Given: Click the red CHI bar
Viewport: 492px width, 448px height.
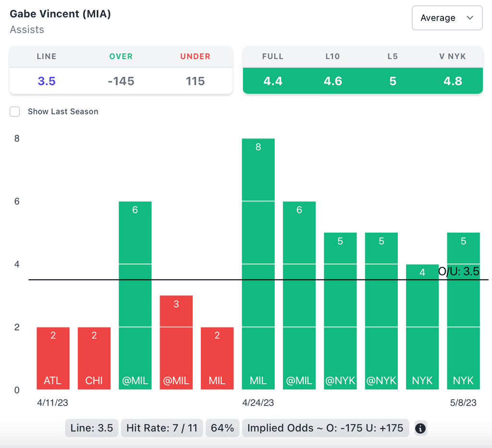Looking at the screenshot, I should tap(94, 358).
